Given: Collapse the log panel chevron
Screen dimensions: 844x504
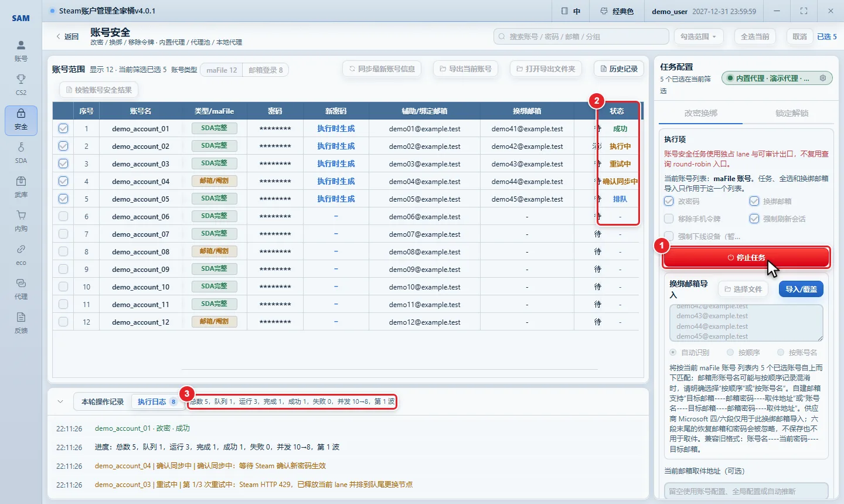Looking at the screenshot, I should pos(60,401).
